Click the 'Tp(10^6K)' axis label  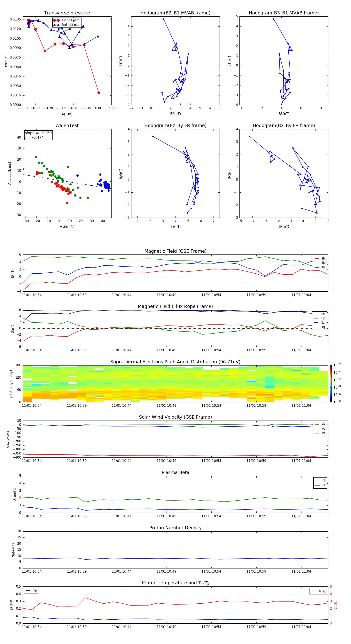[x=11, y=605]
